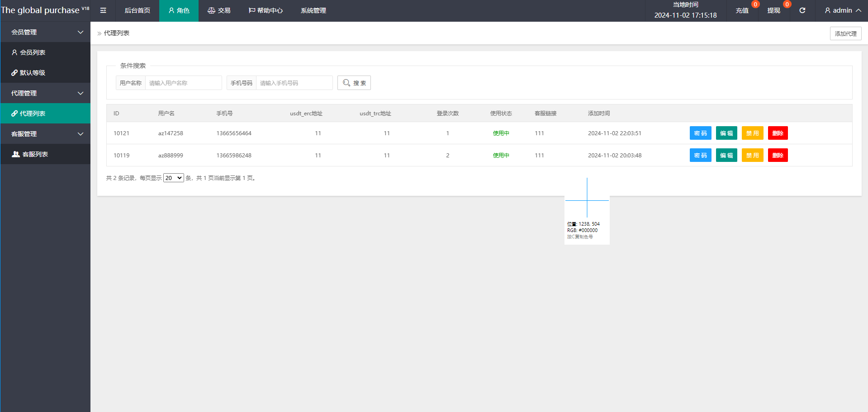Screen dimensions: 868x412
Task: Focus the 用户名称 search input field
Action: coord(183,83)
